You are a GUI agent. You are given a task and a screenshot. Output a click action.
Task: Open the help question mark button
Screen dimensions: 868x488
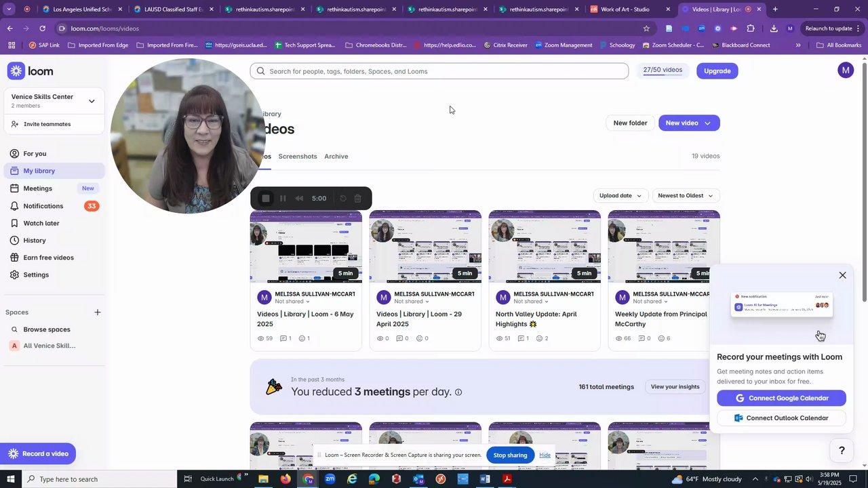tap(842, 451)
